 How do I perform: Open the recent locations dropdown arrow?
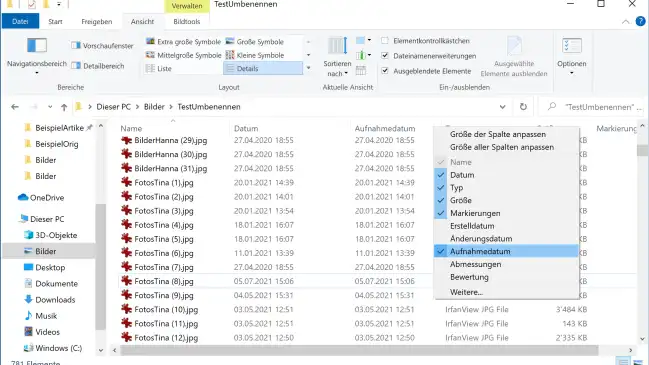tap(50, 107)
